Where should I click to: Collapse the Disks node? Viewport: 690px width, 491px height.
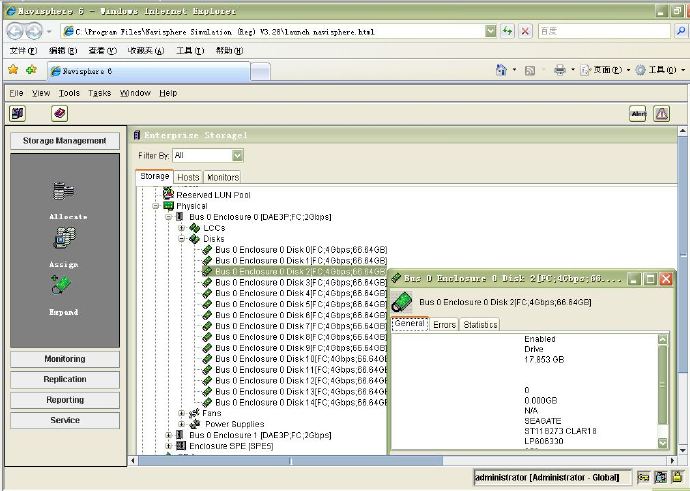click(x=181, y=239)
